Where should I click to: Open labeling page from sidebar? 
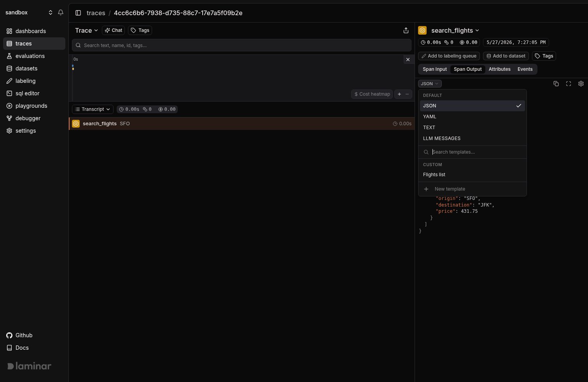[x=34, y=81]
